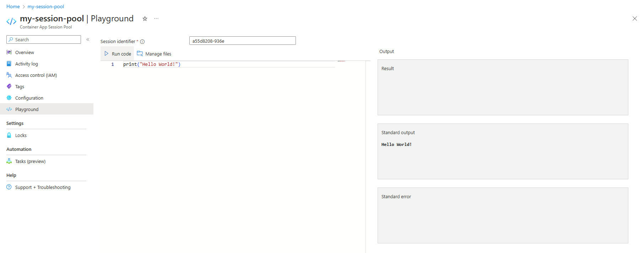Open the Tags menu item
Screen dimensions: 644x253
(x=20, y=86)
